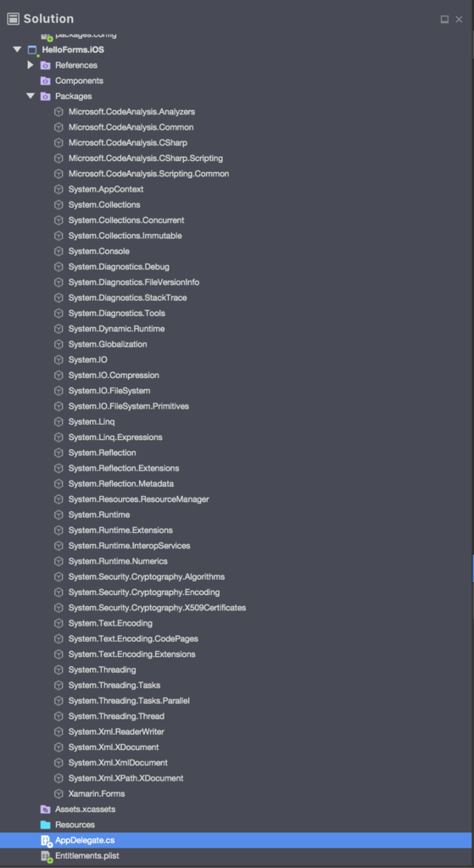Select the System.Text.Encoding.CodePages package

(133, 639)
